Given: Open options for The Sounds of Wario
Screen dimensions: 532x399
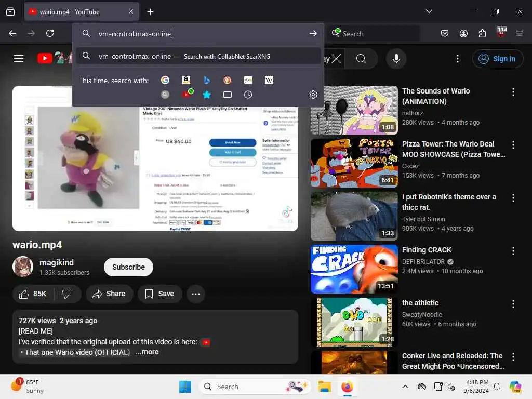Looking at the screenshot, I should [513, 91].
